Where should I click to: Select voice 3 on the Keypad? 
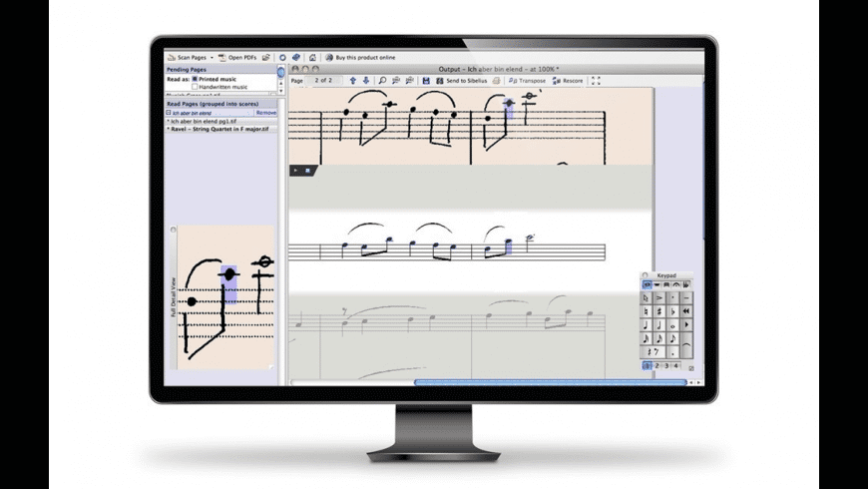666,365
